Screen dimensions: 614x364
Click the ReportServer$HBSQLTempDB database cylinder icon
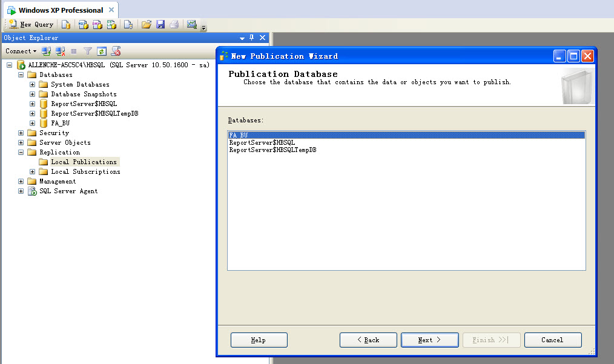point(44,114)
